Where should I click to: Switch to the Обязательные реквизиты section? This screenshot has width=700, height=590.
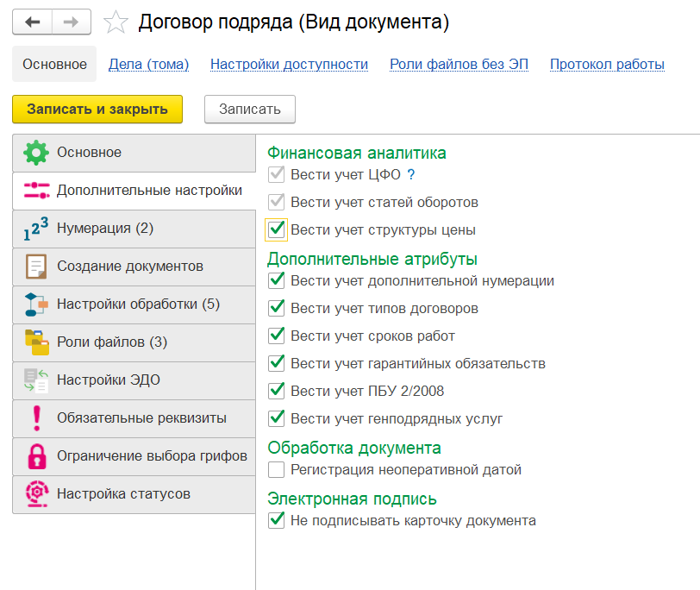click(134, 418)
